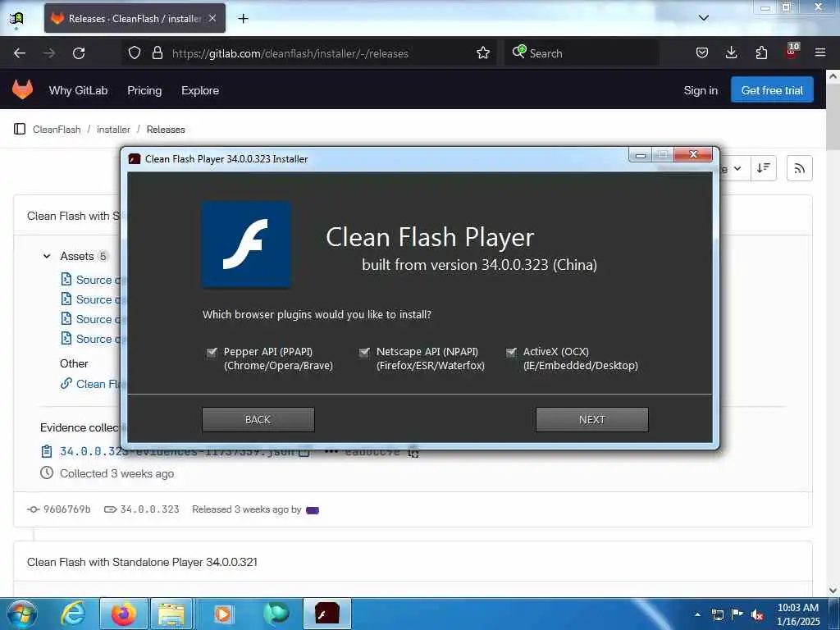Open the Explore menu item
This screenshot has height=630, width=840.
200,90
